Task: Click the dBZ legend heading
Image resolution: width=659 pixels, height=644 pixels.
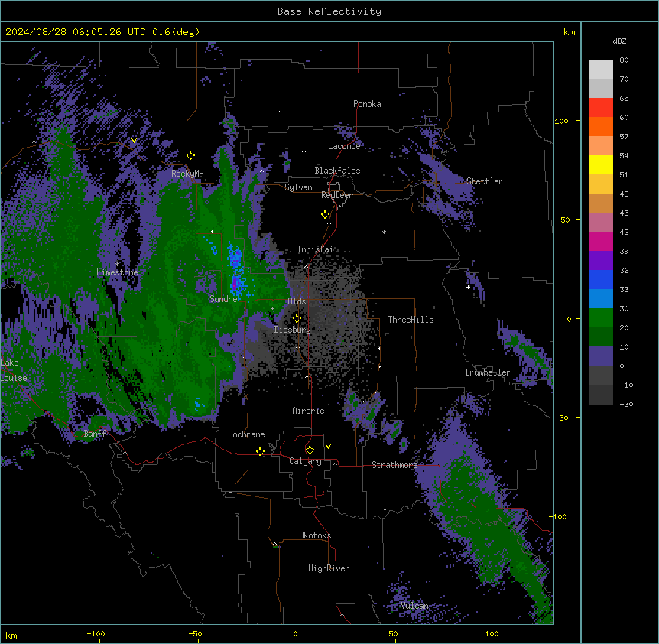Action: 619,41
